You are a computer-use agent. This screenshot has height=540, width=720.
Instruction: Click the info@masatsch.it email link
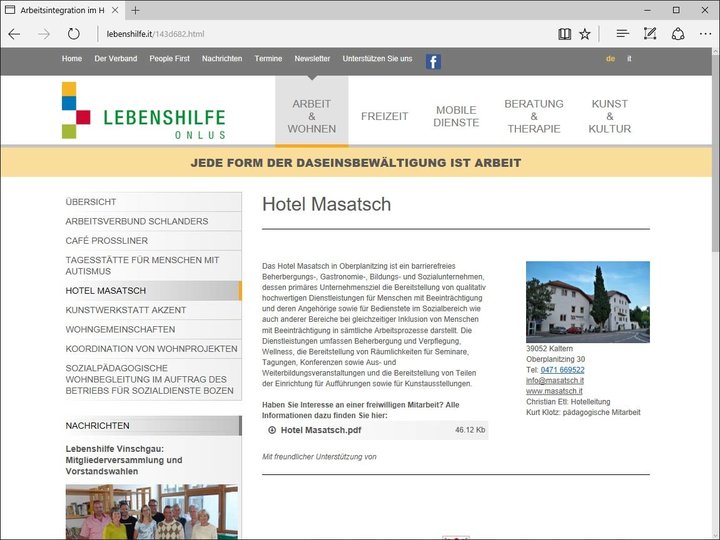point(555,380)
